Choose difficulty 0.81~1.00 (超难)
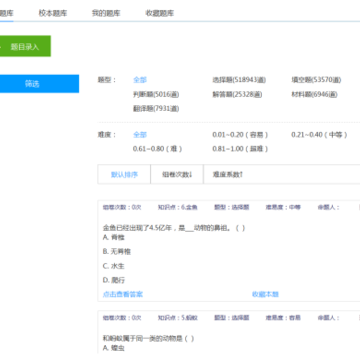This screenshot has width=360, height=360. (240, 149)
